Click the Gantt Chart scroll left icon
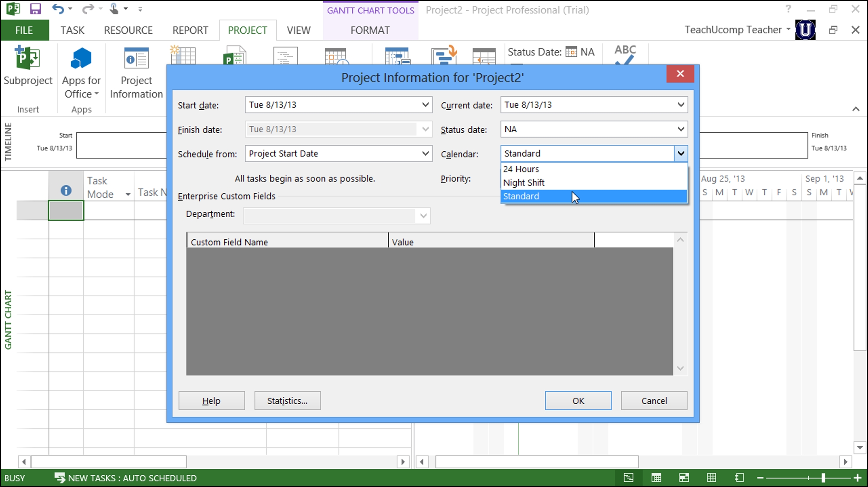868x487 pixels. (422, 462)
